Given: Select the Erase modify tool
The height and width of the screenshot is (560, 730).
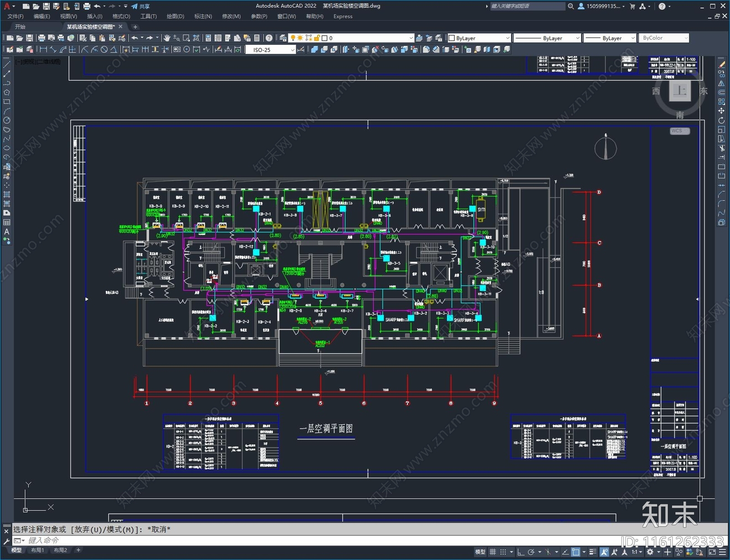Looking at the screenshot, I should [721, 64].
